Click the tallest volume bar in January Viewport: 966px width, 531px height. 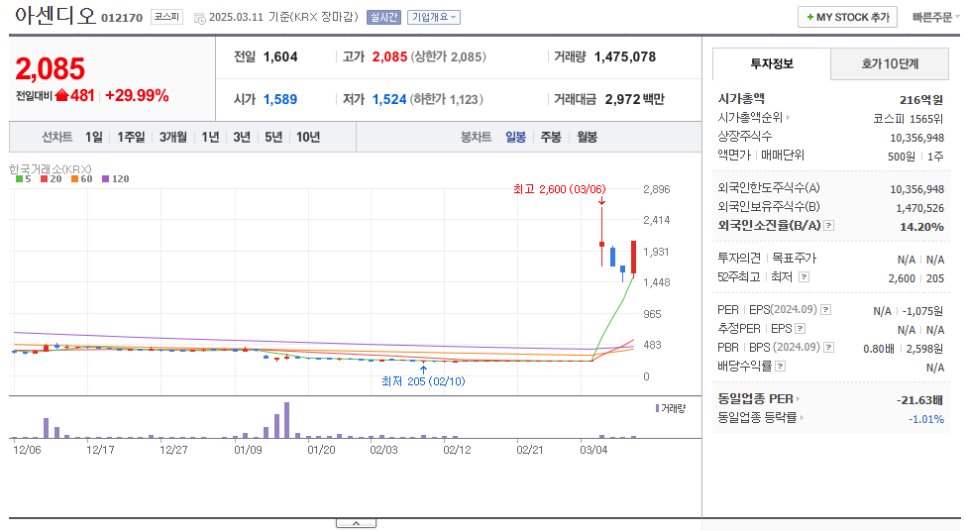click(x=286, y=420)
